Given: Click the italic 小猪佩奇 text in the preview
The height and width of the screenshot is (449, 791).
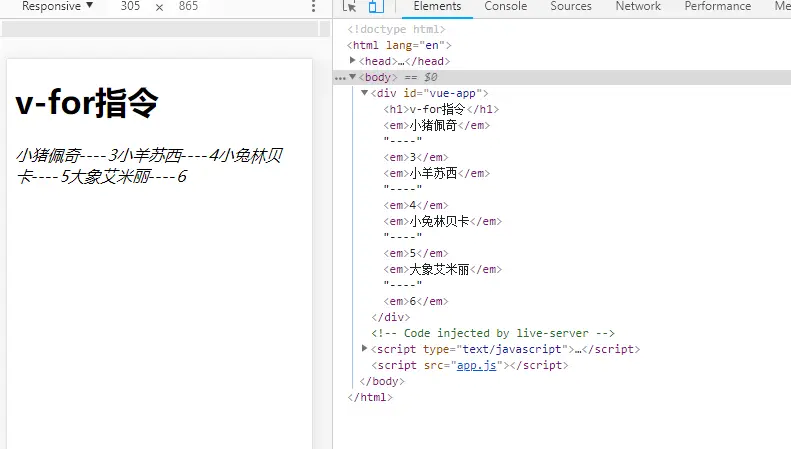Looking at the screenshot, I should (x=48, y=155).
